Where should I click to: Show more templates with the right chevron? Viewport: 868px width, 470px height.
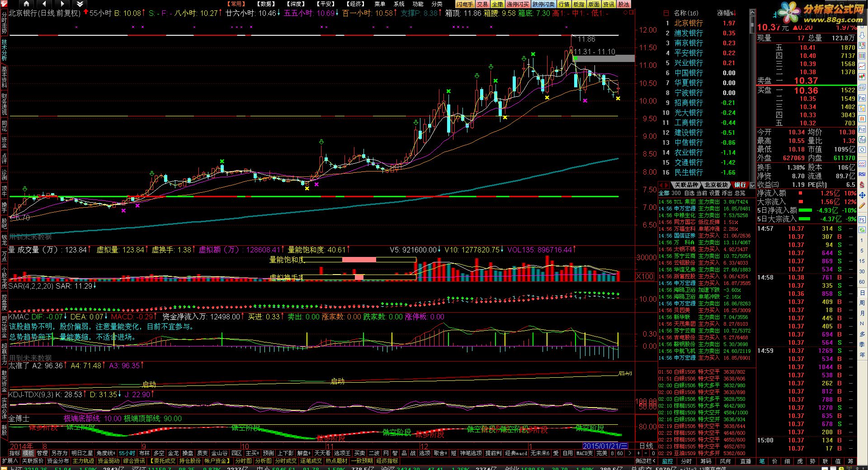click(630, 453)
